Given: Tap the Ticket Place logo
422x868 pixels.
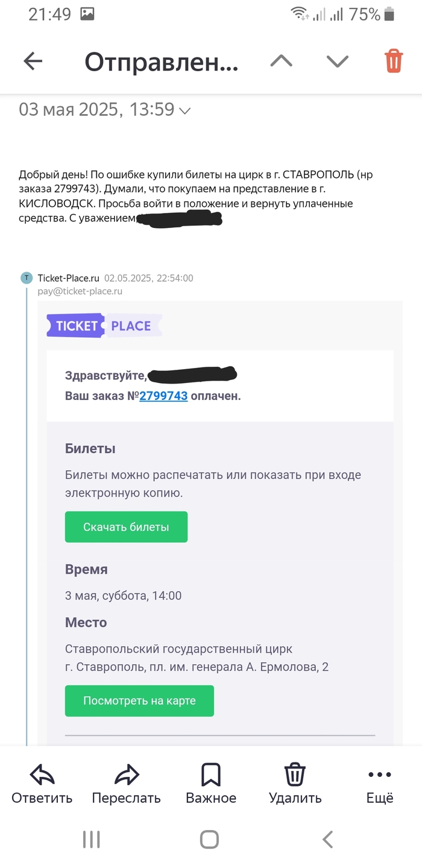Looking at the screenshot, I should coord(104,326).
